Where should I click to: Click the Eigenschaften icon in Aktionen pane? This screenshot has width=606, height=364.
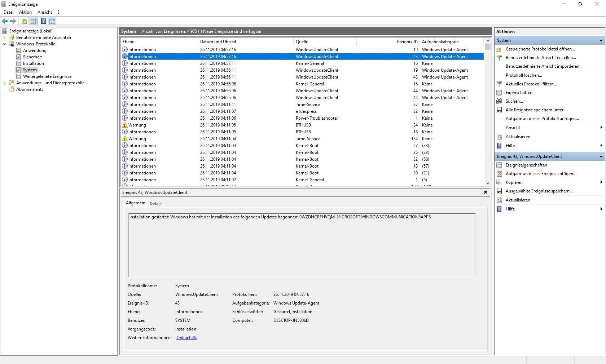pyautogui.click(x=499, y=93)
